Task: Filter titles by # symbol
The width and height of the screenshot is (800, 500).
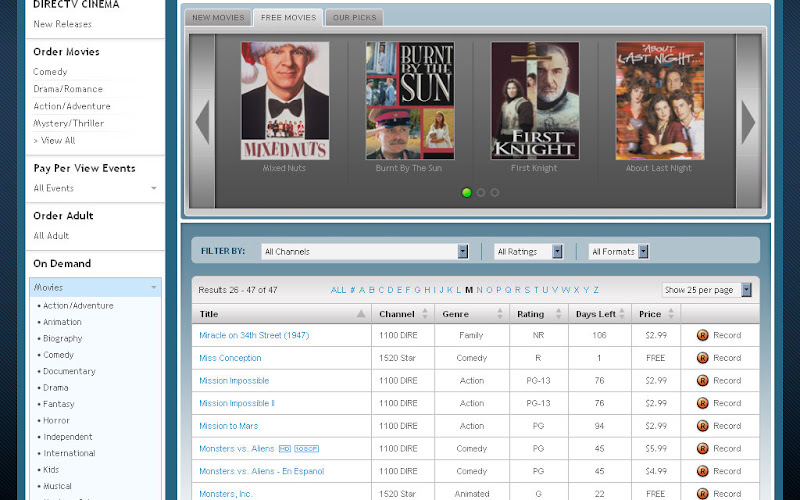Action: pyautogui.click(x=353, y=290)
